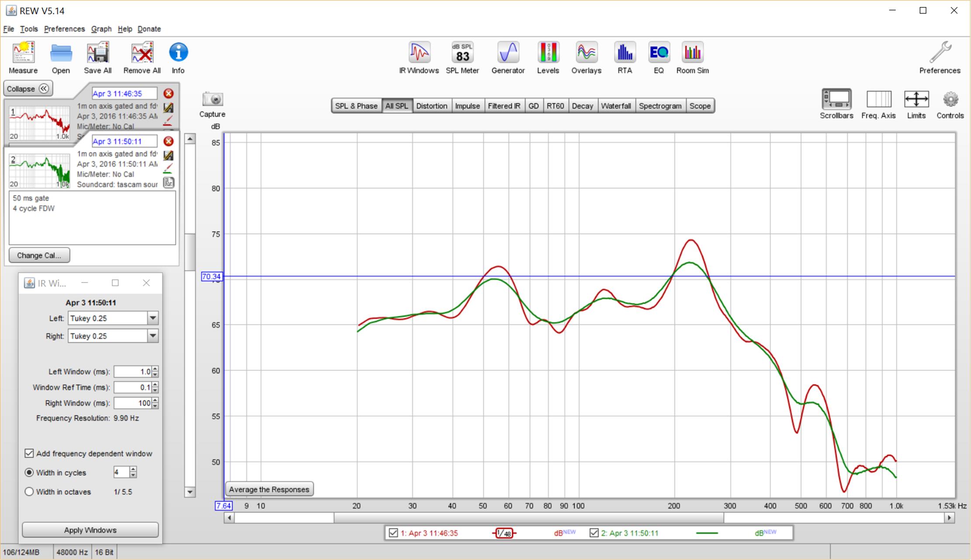The height and width of the screenshot is (560, 971).
Task: Click the Change Cal... button
Action: (39, 255)
